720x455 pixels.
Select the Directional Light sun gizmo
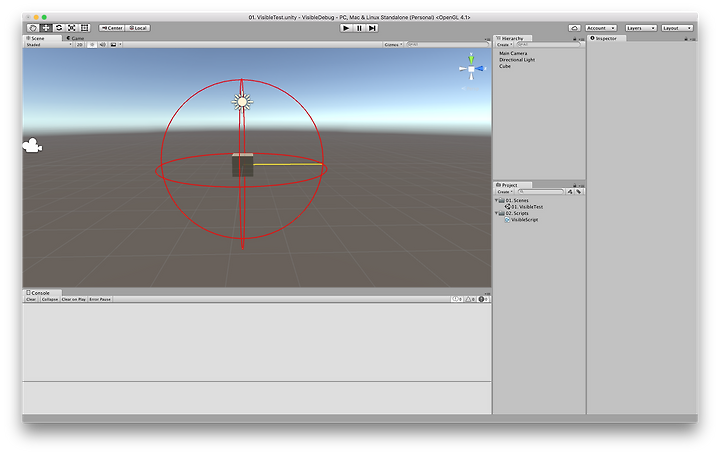coord(242,102)
